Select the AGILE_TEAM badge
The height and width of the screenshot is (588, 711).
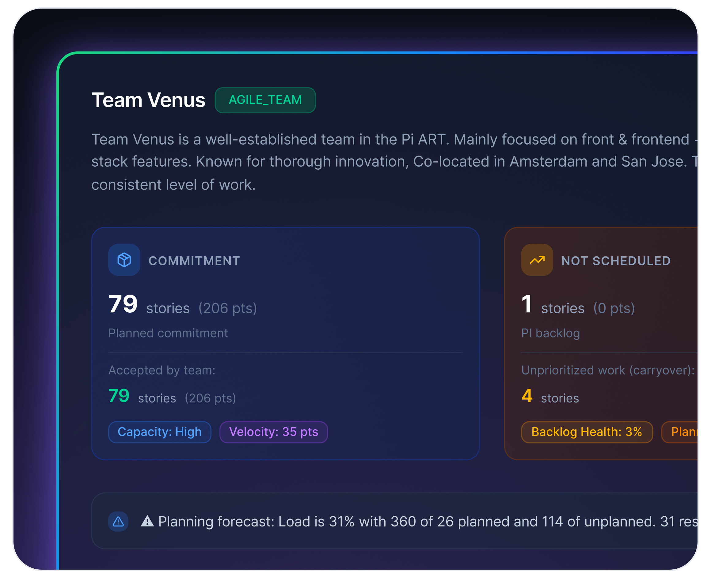coord(265,100)
